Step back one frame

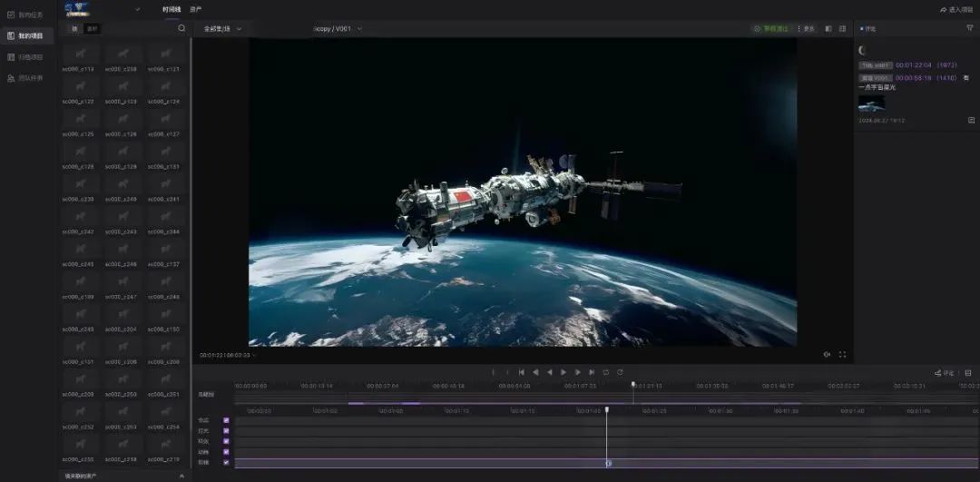535,372
